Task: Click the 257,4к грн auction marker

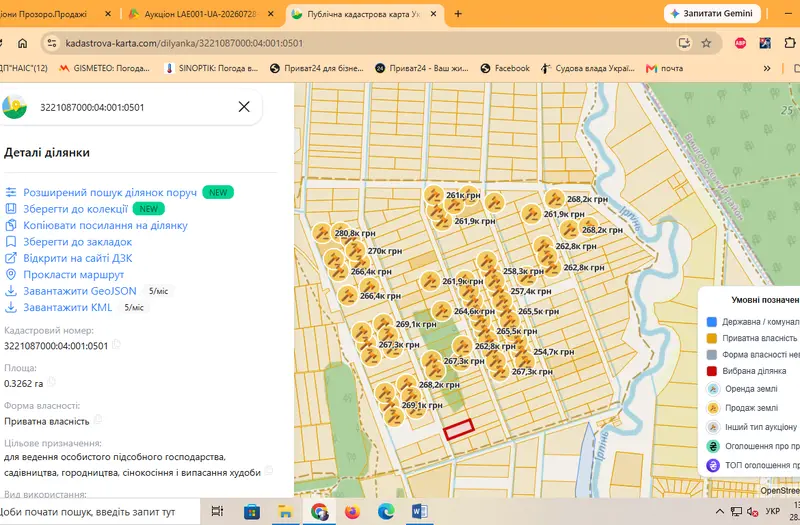Action: coord(495,281)
